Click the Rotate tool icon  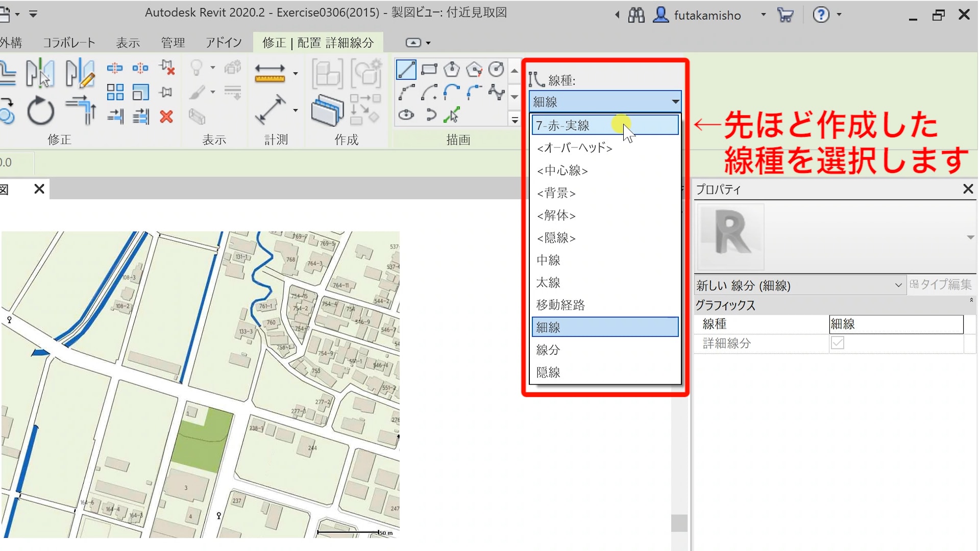point(40,111)
